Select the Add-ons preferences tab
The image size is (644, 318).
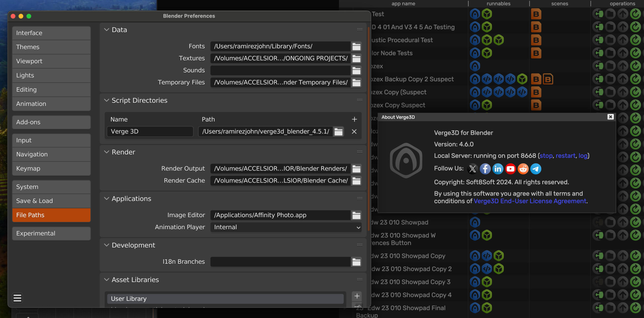pyautogui.click(x=51, y=122)
